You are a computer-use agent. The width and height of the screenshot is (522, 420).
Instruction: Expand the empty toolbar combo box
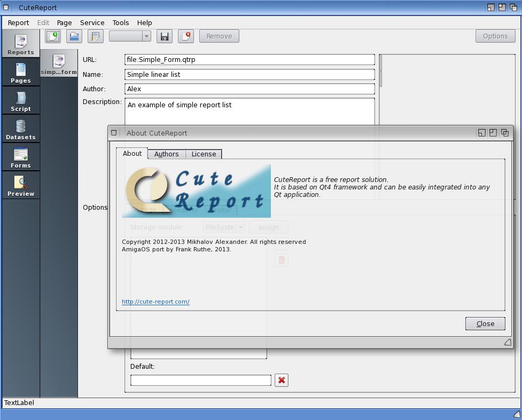pyautogui.click(x=130, y=36)
